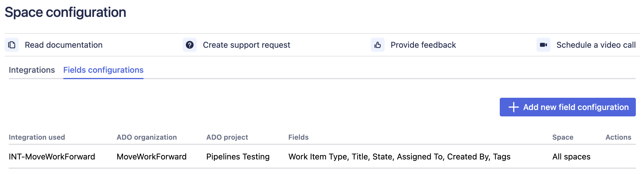
Task: Click the ADO project column header
Action: click(x=227, y=137)
